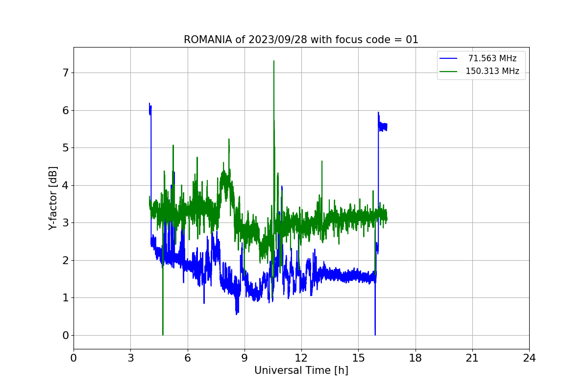Click the '71.563 MHz' legend label

click(492, 58)
